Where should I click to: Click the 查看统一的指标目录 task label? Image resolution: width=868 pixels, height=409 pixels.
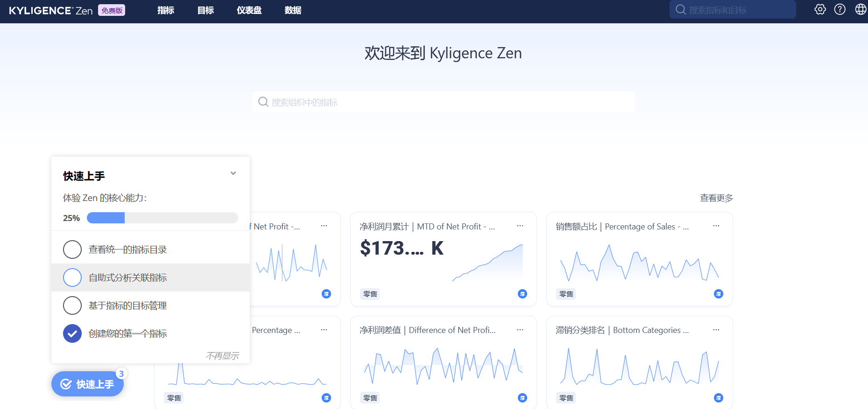coord(128,250)
